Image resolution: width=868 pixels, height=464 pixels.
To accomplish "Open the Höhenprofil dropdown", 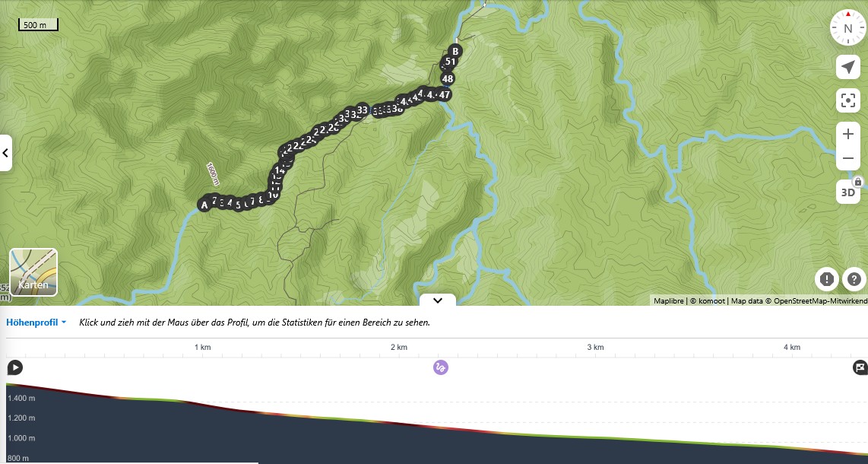I will [36, 323].
